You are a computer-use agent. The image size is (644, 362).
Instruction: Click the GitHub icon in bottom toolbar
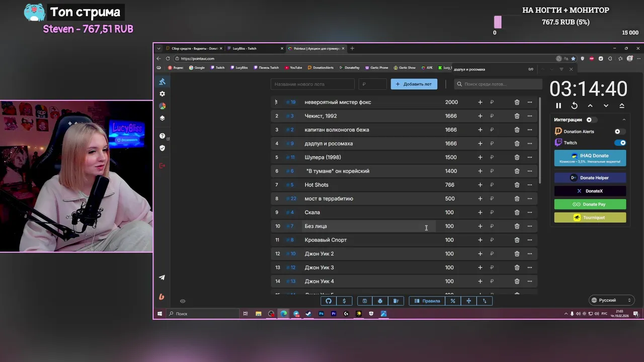(329, 301)
